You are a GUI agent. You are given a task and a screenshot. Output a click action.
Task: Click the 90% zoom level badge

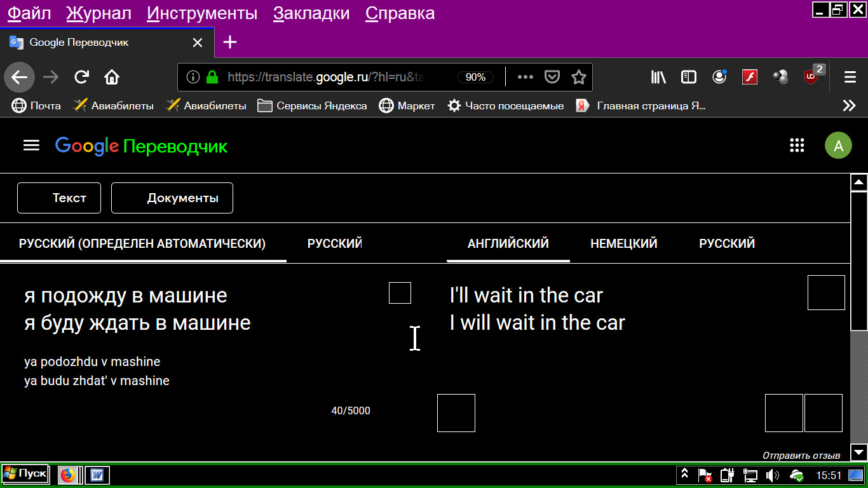tap(475, 78)
